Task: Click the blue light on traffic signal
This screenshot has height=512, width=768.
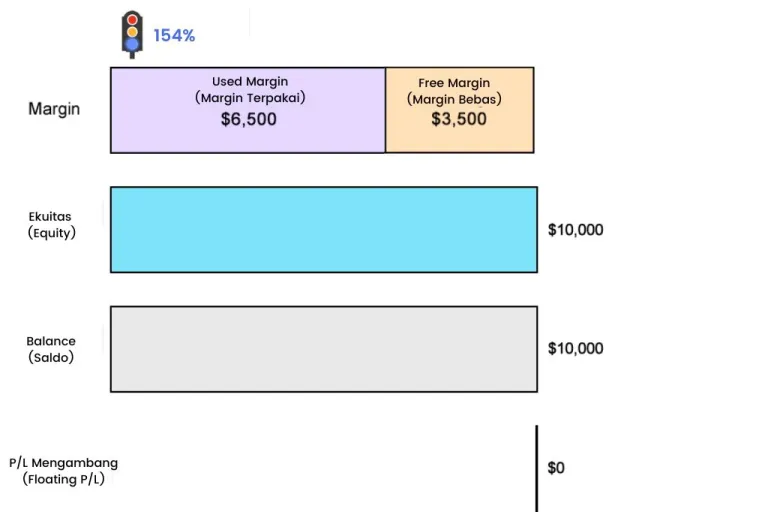Action: coord(132,45)
